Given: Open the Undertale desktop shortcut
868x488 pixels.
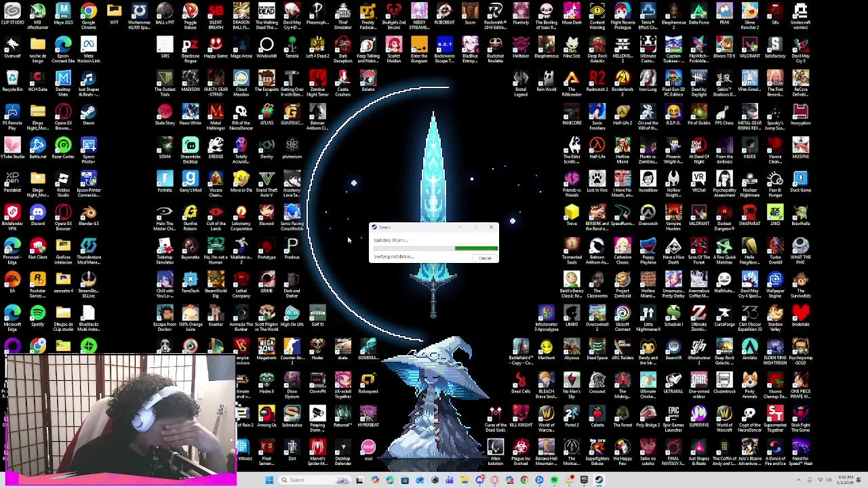Looking at the screenshot, I should click(x=800, y=316).
